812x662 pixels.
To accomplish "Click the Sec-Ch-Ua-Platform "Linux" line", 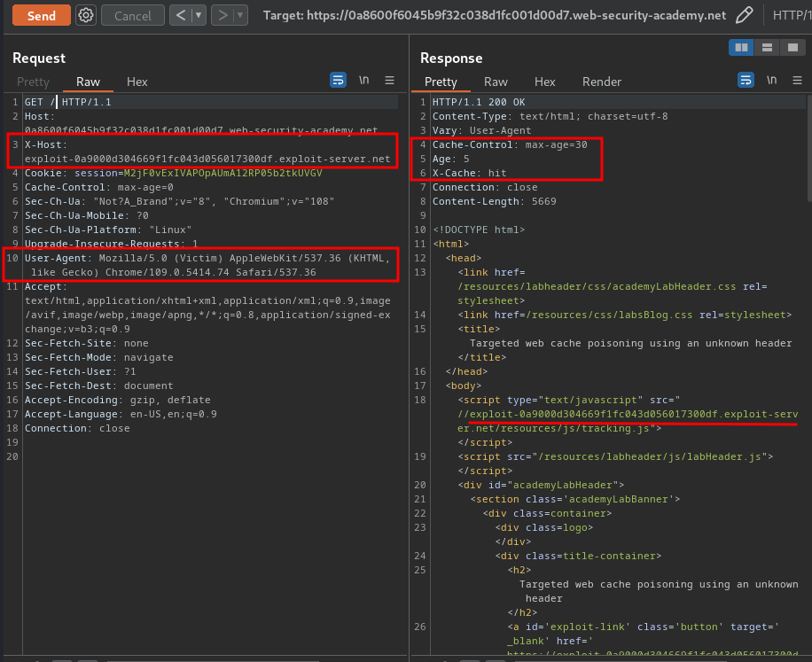I will coord(108,230).
